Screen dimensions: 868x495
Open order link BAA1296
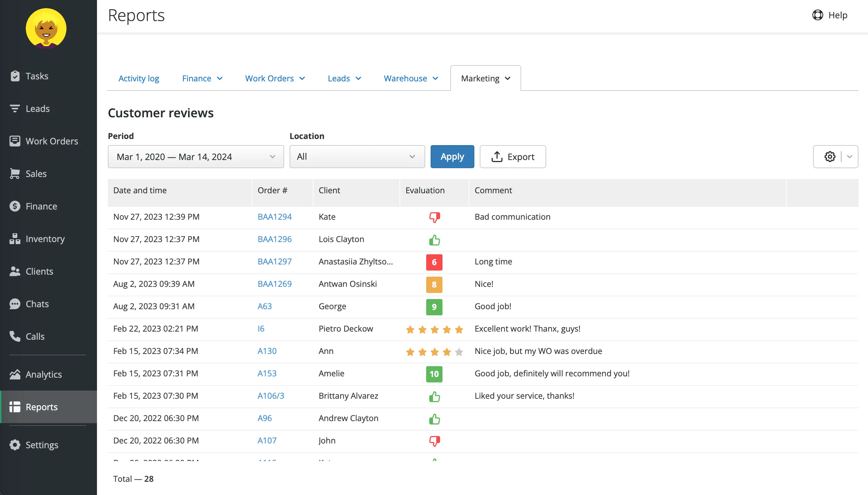tap(274, 239)
